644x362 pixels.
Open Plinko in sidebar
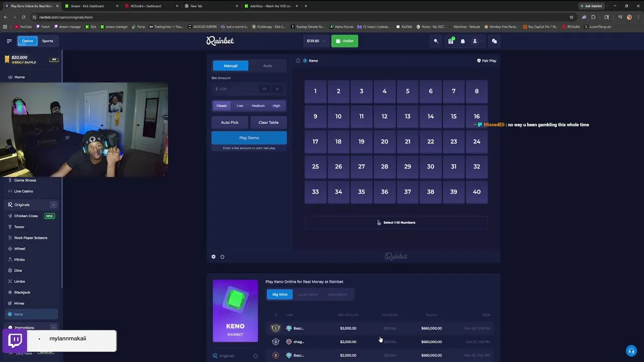31,259
